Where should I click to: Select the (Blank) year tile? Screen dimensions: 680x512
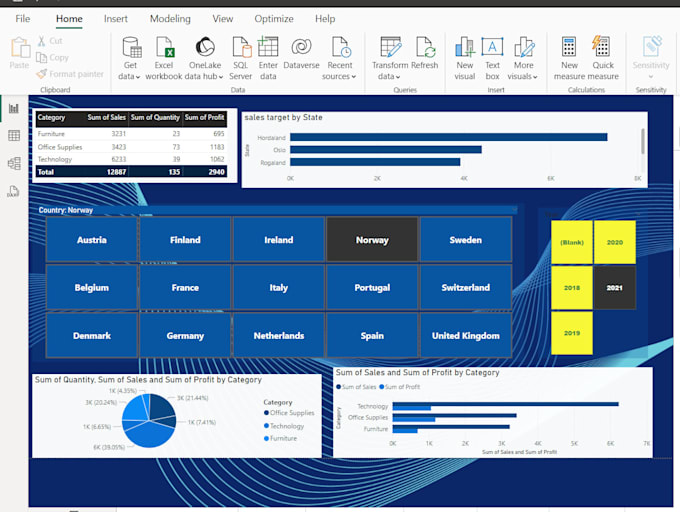pos(572,242)
